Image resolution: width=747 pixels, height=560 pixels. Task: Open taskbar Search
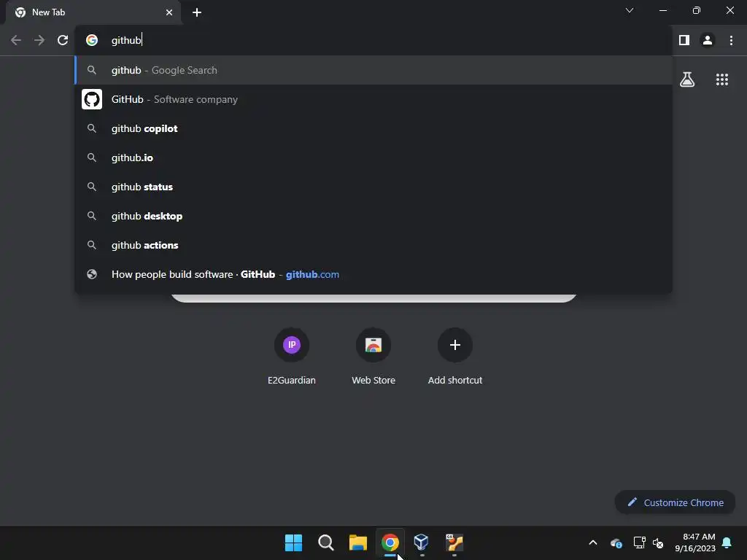point(326,542)
